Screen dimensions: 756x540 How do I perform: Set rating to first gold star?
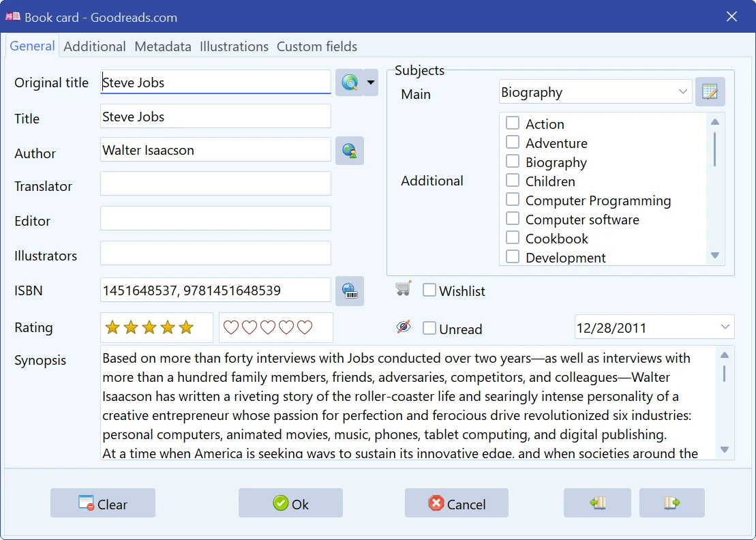112,327
